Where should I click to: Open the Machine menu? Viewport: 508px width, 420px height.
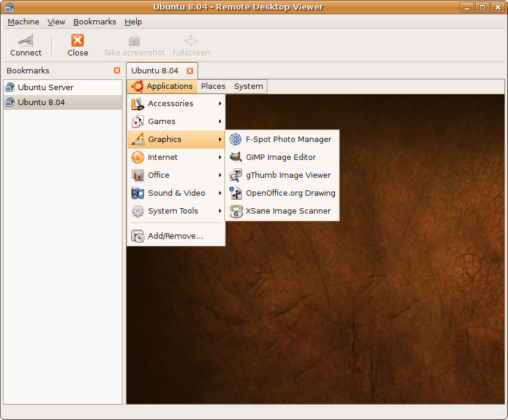pos(23,21)
